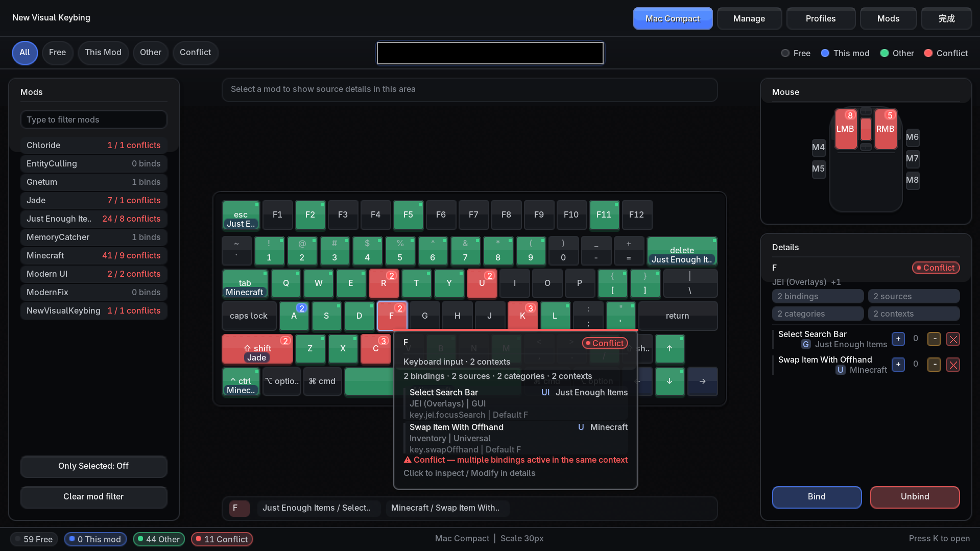The width and height of the screenshot is (980, 551).
Task: Click the Clear mod filter button
Action: click(93, 497)
